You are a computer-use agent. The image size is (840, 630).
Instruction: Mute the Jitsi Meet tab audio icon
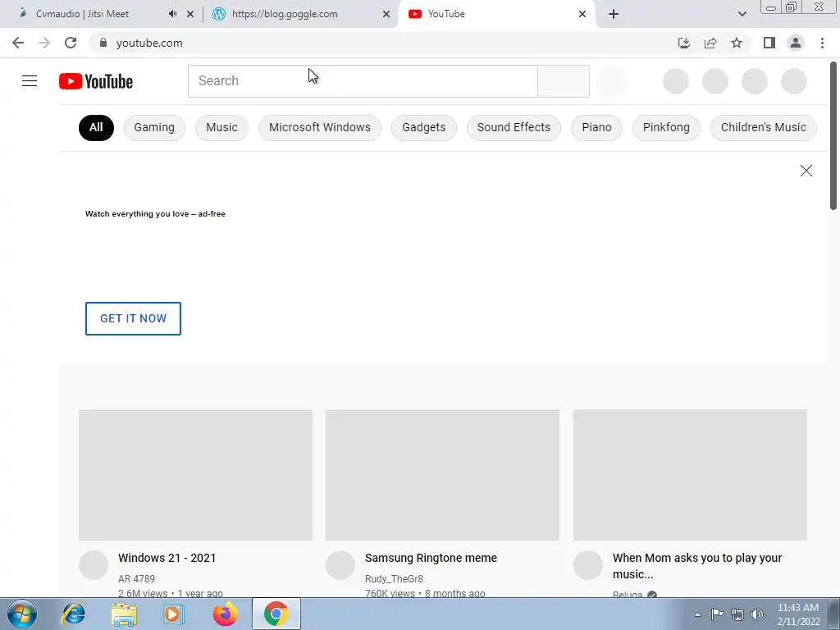(x=172, y=14)
